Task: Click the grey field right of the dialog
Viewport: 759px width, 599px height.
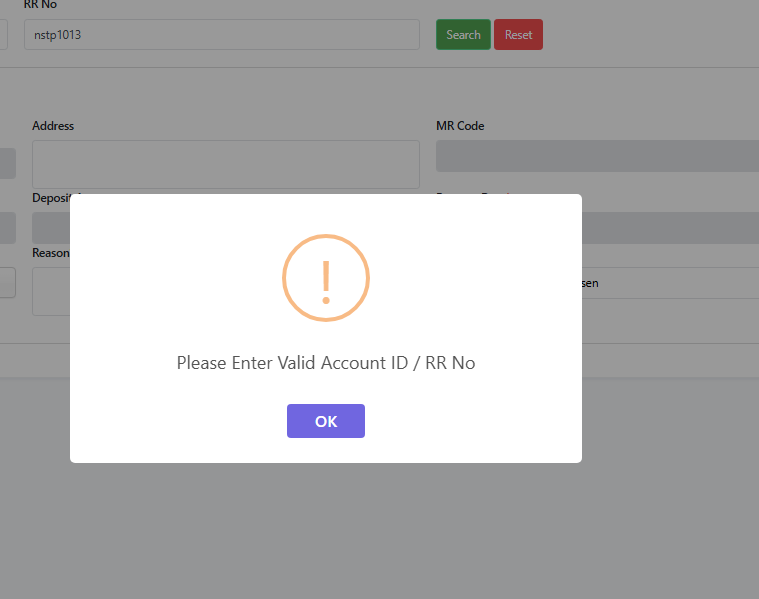Action: [x=670, y=228]
